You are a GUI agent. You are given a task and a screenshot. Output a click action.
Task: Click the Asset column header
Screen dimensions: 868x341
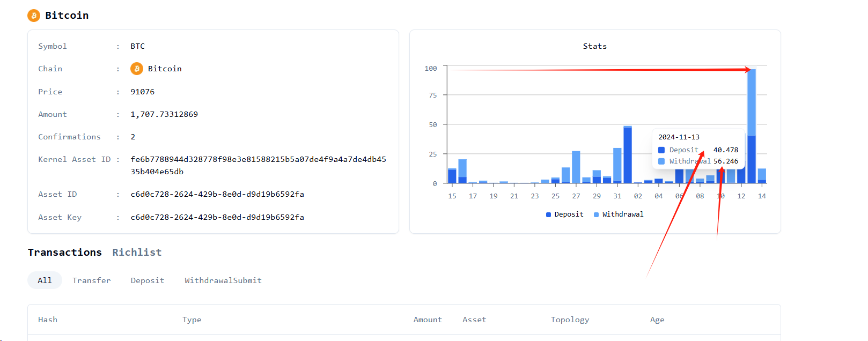[474, 320]
